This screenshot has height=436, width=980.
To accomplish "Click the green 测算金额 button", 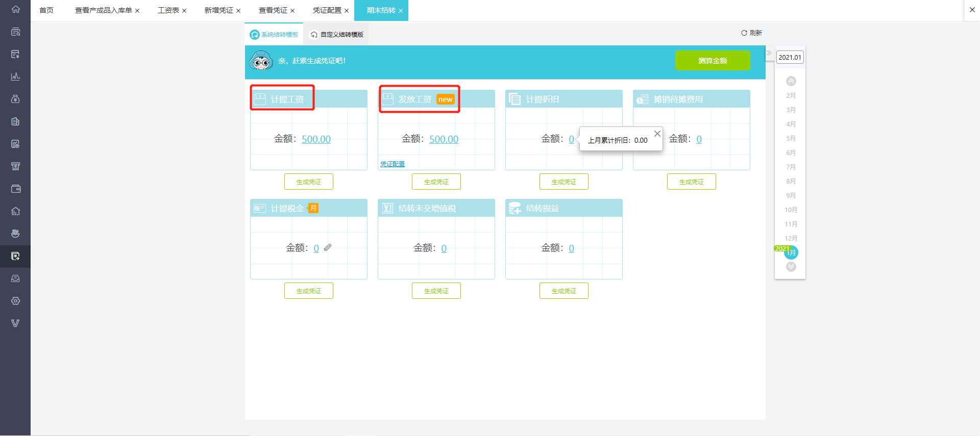I will pyautogui.click(x=713, y=61).
